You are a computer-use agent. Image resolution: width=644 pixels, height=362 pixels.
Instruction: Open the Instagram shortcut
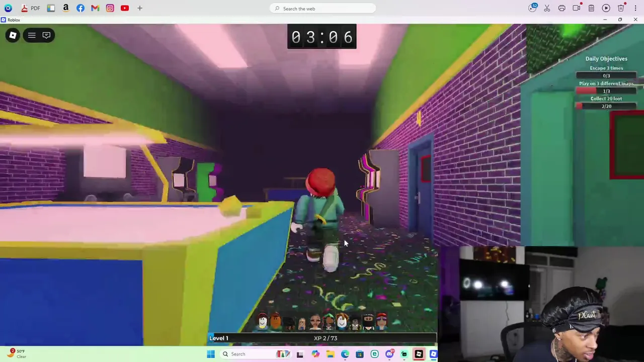click(110, 8)
